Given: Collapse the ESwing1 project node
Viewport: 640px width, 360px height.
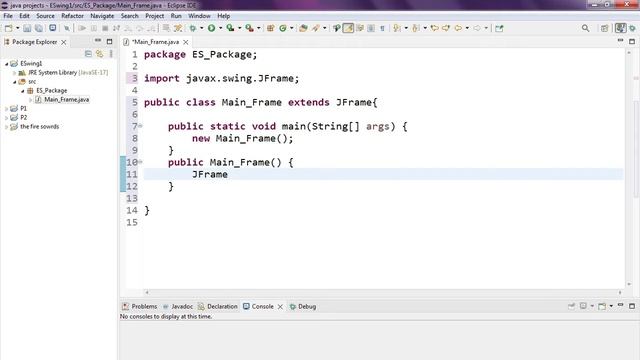Looking at the screenshot, I should coord(7,64).
